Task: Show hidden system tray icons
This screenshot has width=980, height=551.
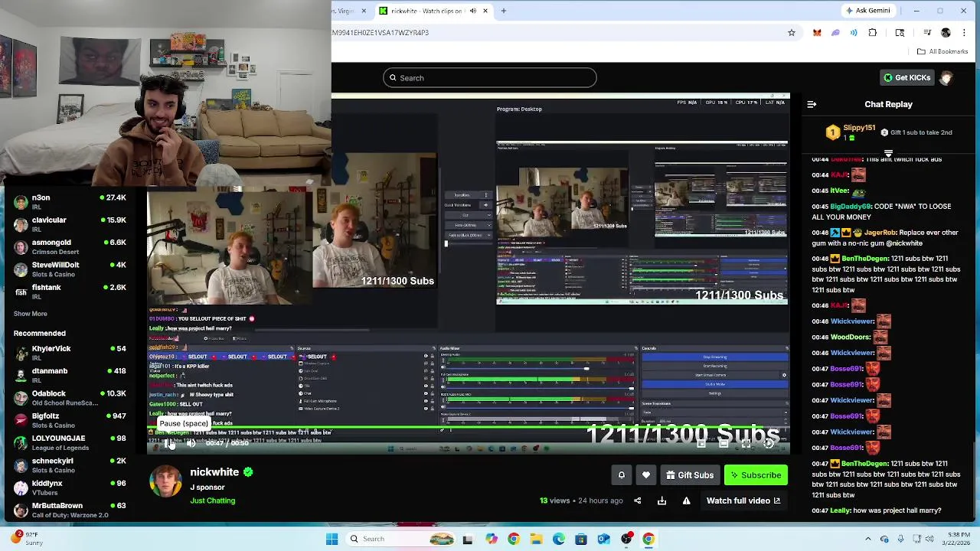Action: coord(867,539)
